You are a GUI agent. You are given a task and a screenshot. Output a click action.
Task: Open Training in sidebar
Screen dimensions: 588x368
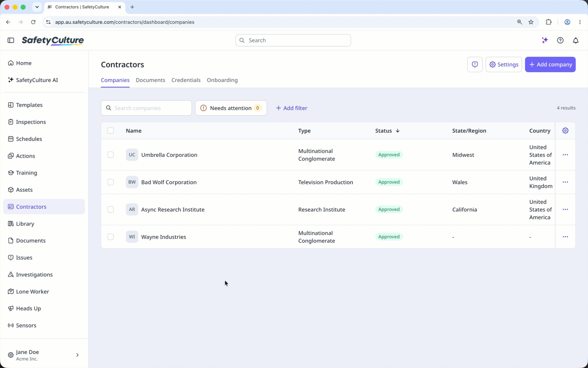[44, 173]
